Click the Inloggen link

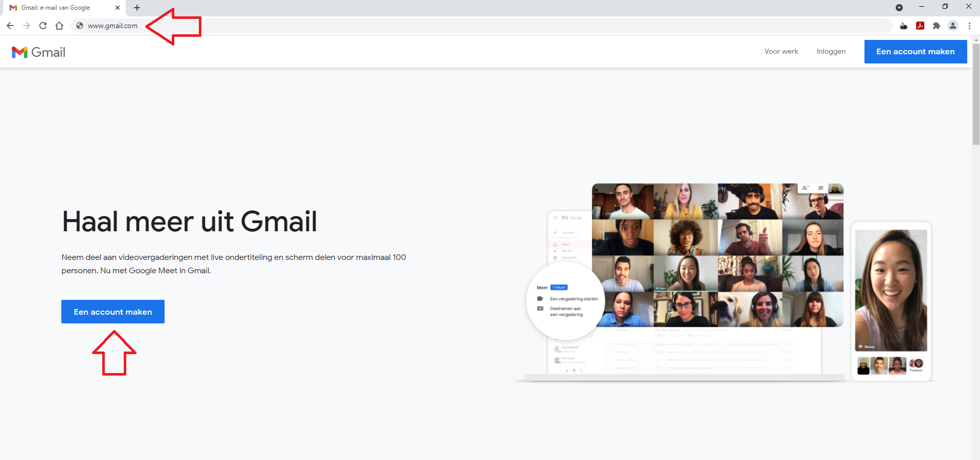831,52
